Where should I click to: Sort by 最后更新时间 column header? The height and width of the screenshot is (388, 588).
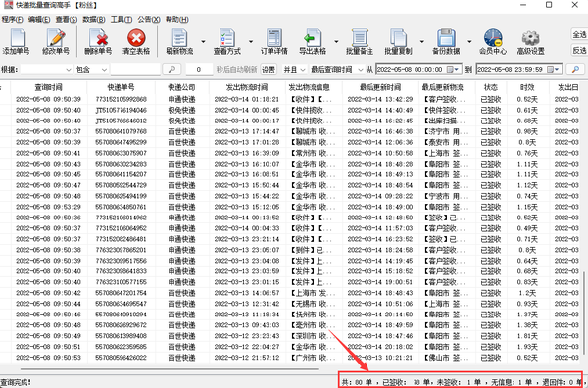click(x=380, y=87)
